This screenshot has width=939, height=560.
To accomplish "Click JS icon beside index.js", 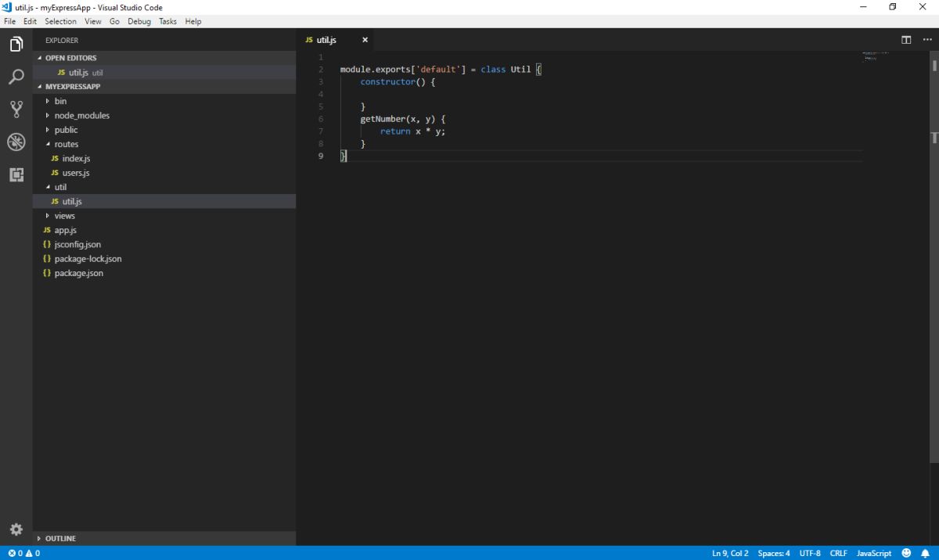I will click(55, 159).
